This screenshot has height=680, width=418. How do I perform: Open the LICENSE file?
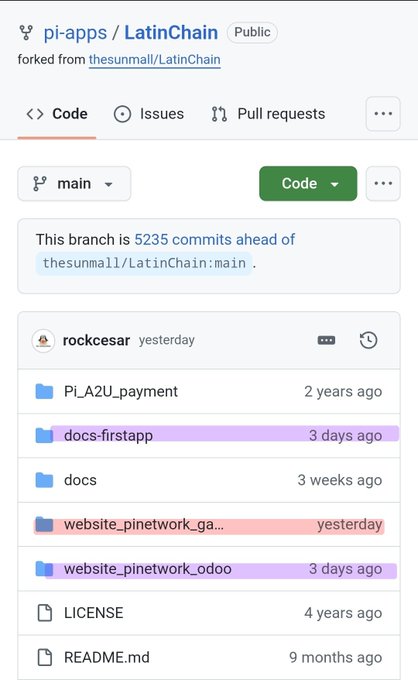(x=94, y=613)
